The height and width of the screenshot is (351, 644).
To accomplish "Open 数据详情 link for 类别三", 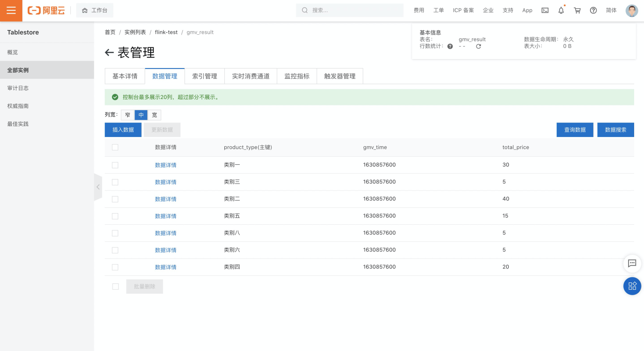I will (x=166, y=182).
